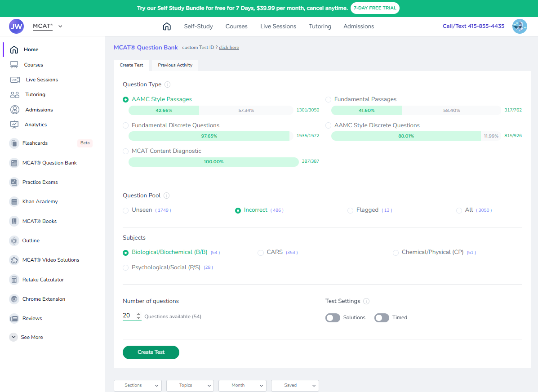Click the number of questions stepper arrows
Viewport: 538px width, 392px height.
click(x=138, y=316)
